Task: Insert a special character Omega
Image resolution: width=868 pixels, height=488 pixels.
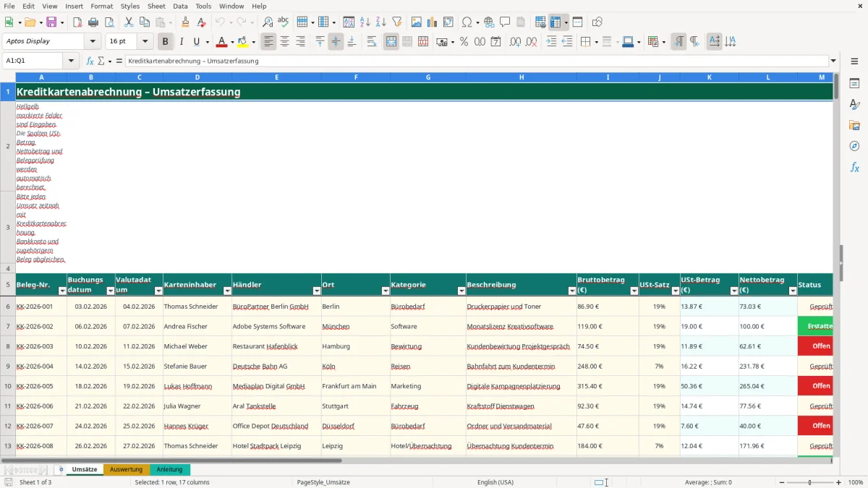Action: point(467,22)
